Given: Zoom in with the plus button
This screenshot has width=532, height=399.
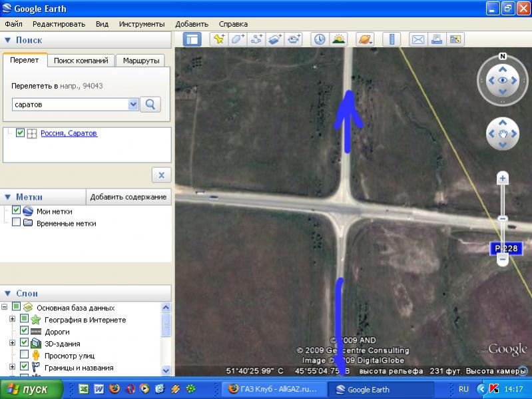Looking at the screenshot, I should click(x=503, y=178).
